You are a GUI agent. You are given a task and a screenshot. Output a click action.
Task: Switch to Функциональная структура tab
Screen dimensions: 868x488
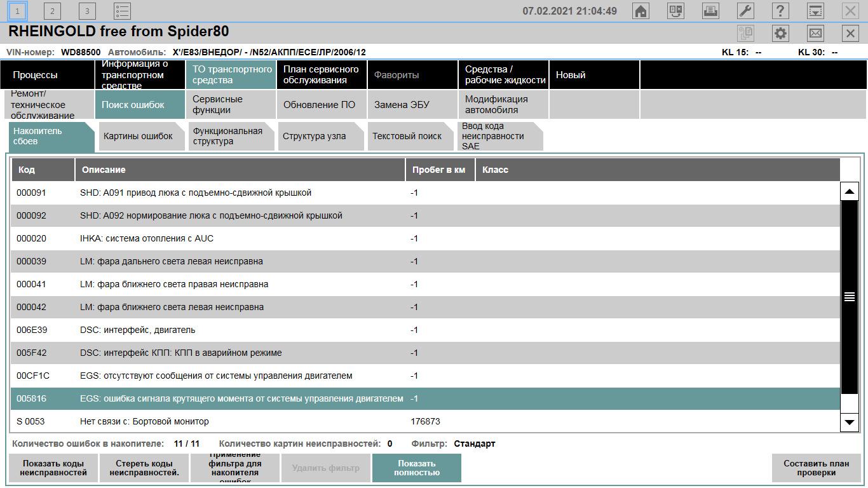[231, 136]
